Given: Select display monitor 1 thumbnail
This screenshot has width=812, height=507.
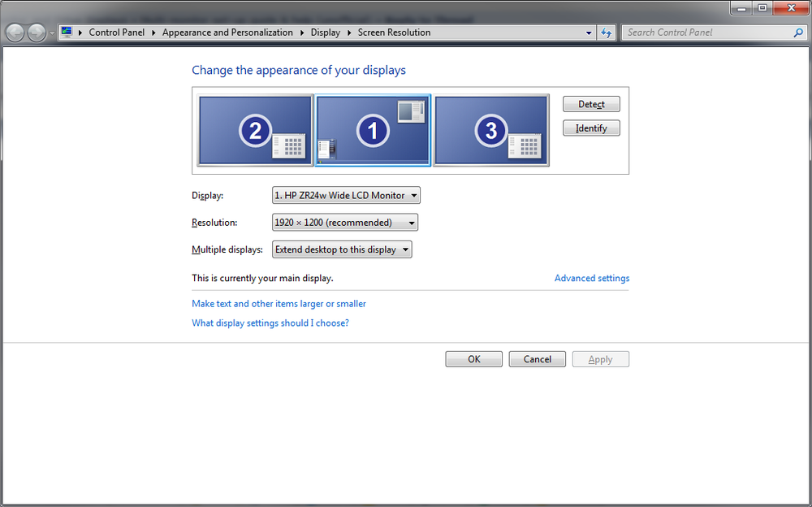Looking at the screenshot, I should (373, 130).
